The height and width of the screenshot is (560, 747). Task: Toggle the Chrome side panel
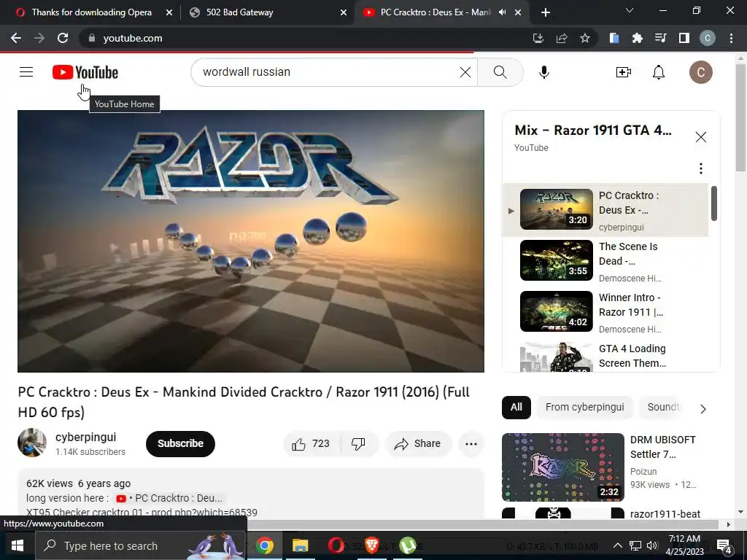click(684, 38)
